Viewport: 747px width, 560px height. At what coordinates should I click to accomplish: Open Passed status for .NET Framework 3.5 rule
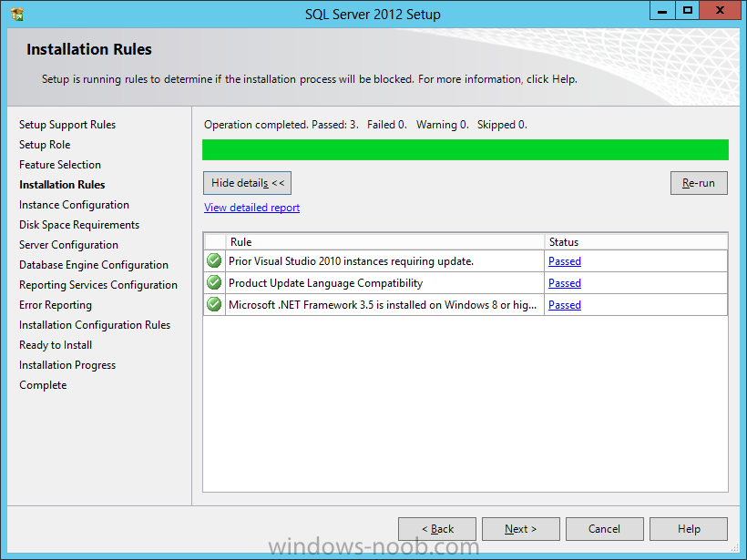[x=565, y=305]
